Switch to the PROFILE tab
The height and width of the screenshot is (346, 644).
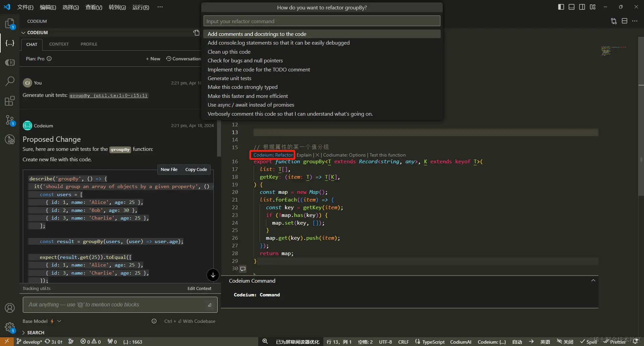89,44
